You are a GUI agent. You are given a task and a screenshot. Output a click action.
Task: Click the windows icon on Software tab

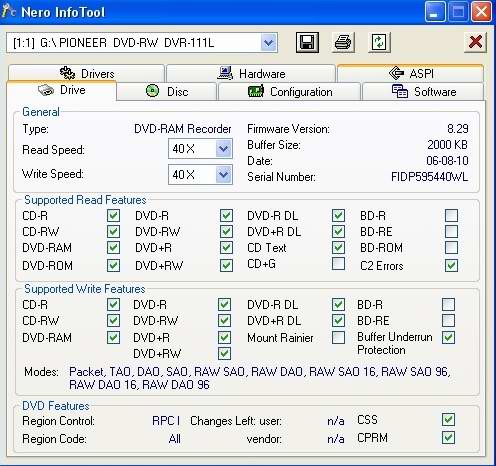click(x=400, y=91)
